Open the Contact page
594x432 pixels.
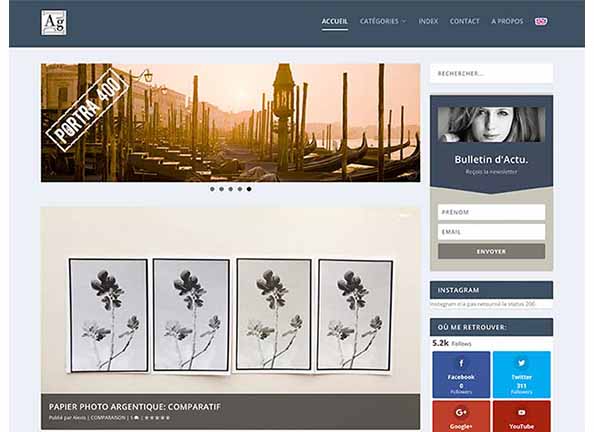pyautogui.click(x=464, y=21)
